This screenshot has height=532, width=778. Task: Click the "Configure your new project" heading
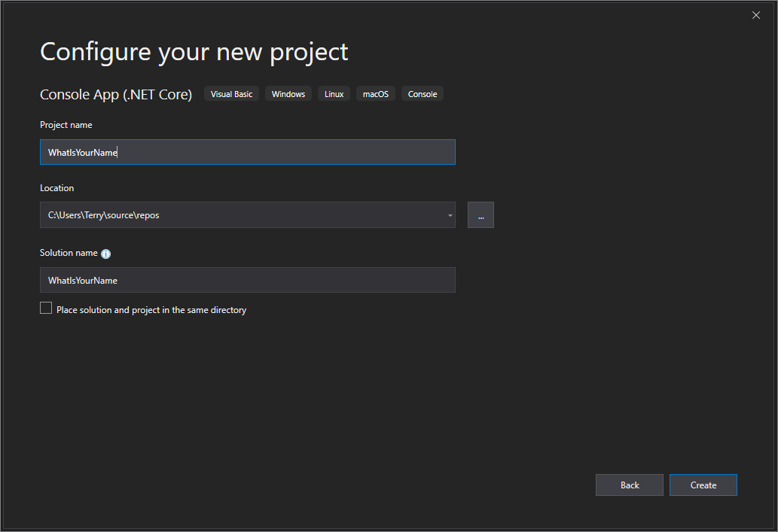194,52
